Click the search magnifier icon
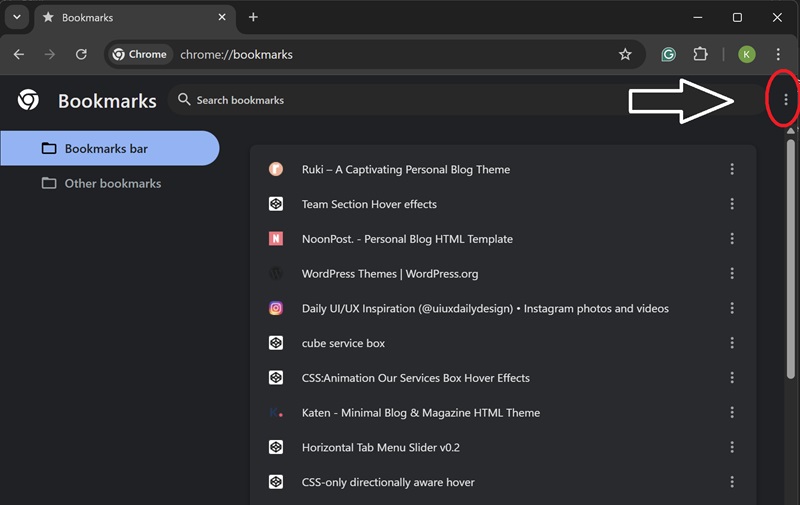The width and height of the screenshot is (800, 505). tap(184, 99)
